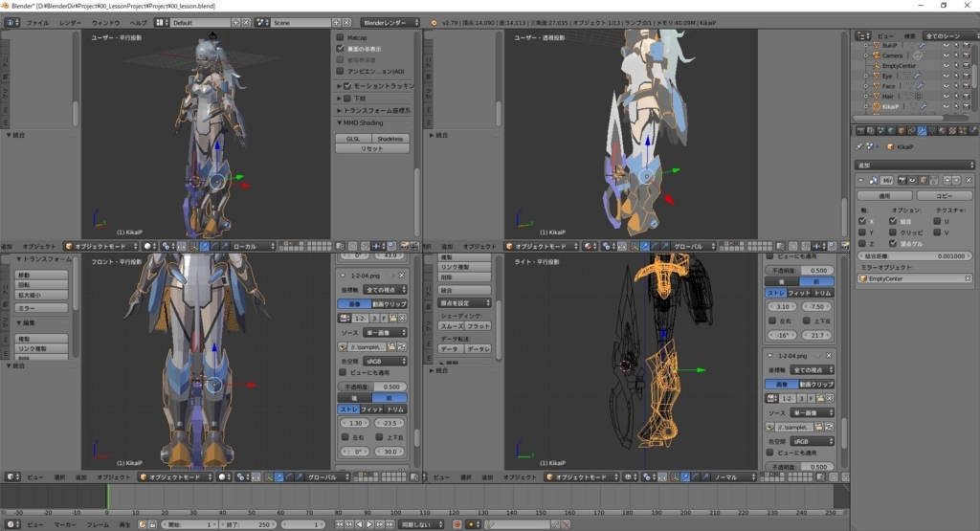
Task: Toggle the 結合 (merge) option checkbox
Action: point(893,221)
